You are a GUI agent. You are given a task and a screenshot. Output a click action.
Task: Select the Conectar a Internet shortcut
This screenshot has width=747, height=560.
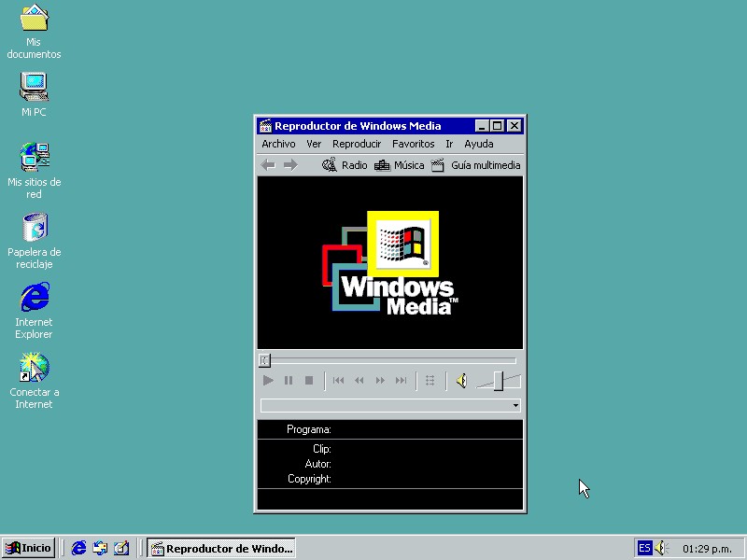(x=34, y=381)
